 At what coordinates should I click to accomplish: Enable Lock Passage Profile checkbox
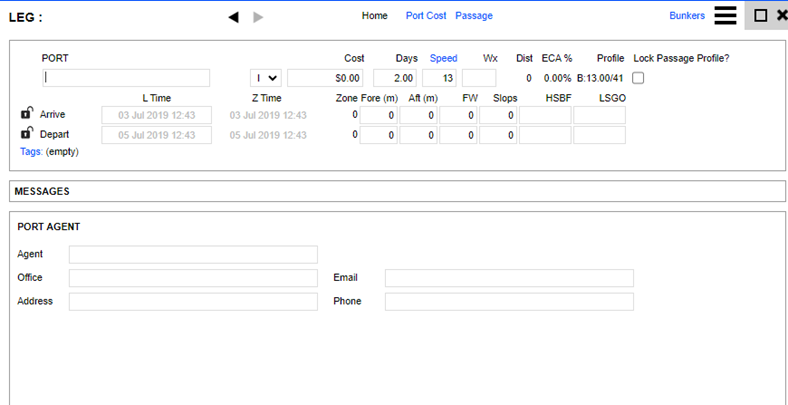(638, 78)
